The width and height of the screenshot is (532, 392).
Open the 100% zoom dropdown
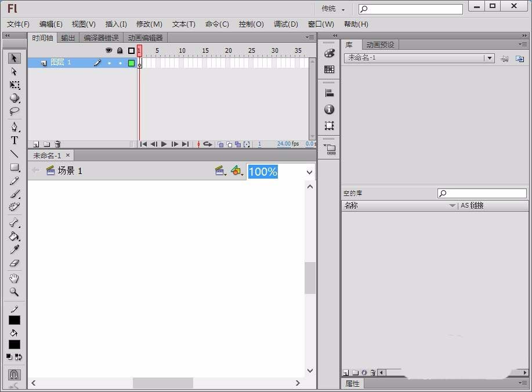[x=309, y=172]
